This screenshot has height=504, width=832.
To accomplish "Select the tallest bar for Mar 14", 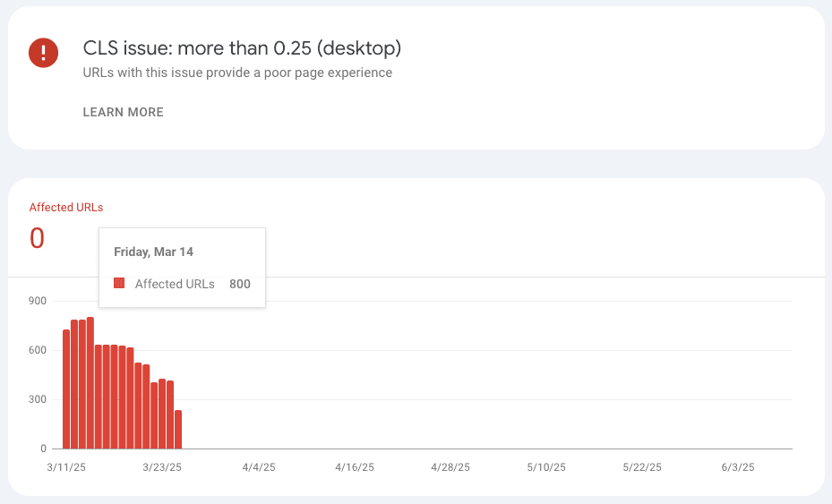I will (x=90, y=383).
